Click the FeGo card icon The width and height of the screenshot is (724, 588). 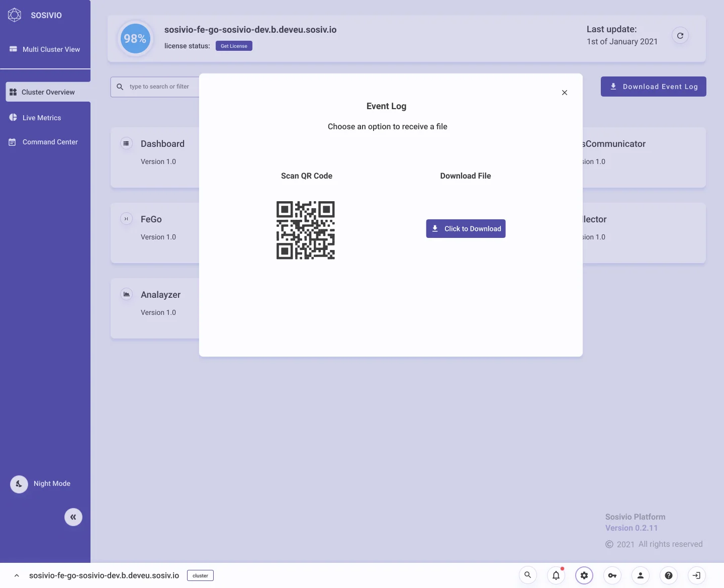(x=126, y=219)
